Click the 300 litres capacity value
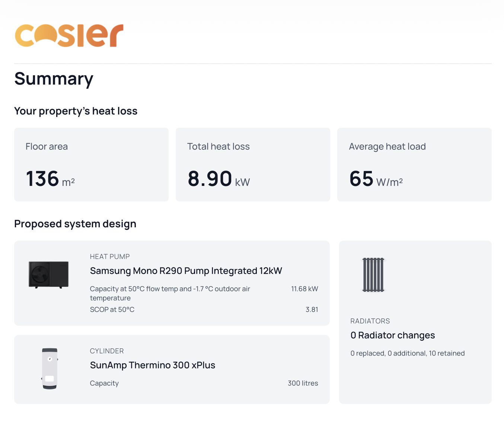This screenshot has width=504, height=424. (303, 383)
